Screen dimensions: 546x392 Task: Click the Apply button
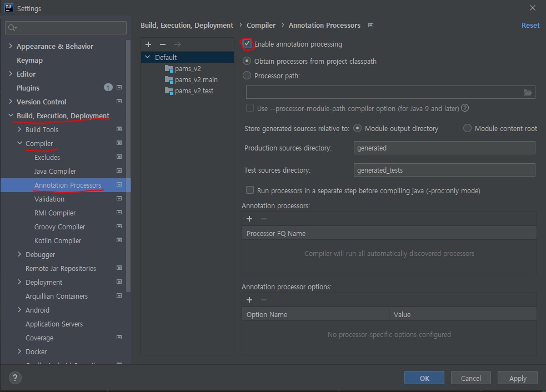pos(518,378)
